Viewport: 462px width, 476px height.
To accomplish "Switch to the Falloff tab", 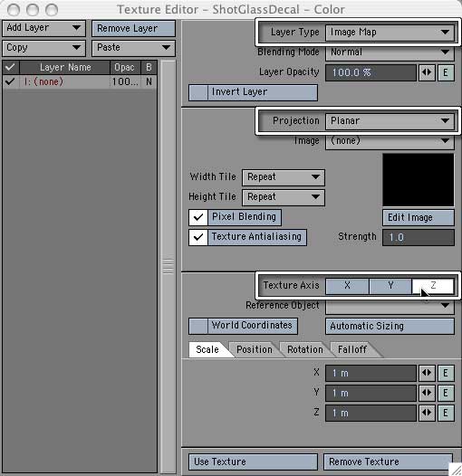I will tap(352, 349).
